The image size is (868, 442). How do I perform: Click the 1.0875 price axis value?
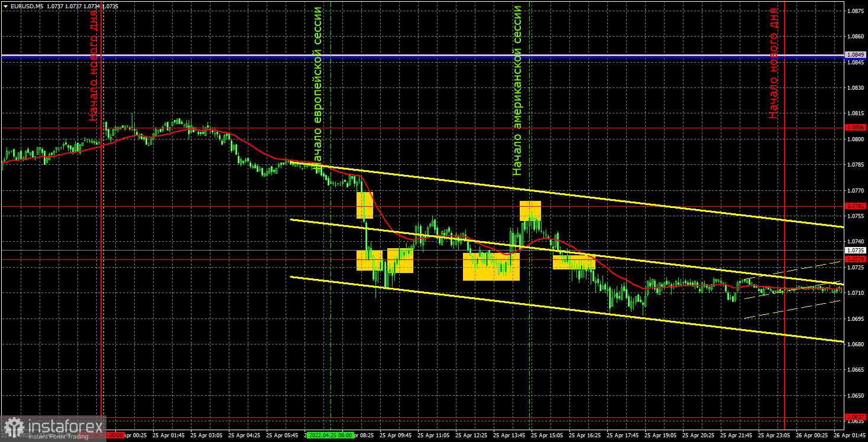[856, 11]
